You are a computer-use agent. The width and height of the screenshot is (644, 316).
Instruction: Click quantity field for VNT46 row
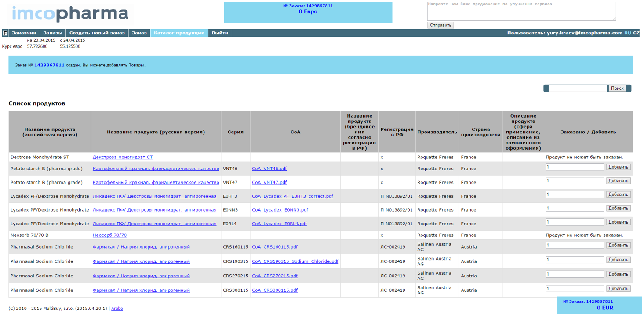(x=575, y=167)
